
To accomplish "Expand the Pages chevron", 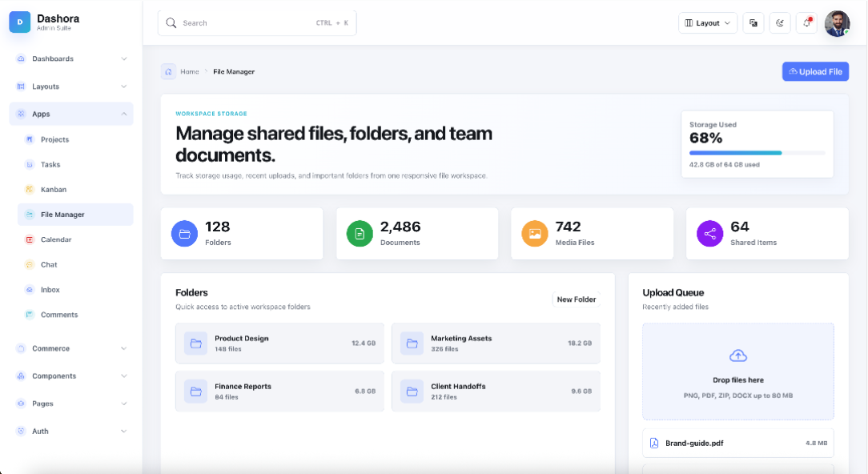I will click(124, 404).
